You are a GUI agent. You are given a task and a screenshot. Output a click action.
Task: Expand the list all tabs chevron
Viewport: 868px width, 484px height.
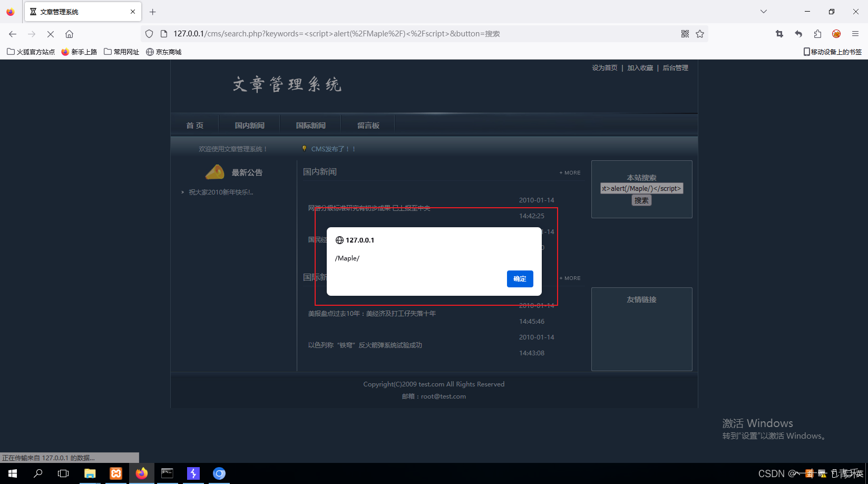(x=763, y=12)
